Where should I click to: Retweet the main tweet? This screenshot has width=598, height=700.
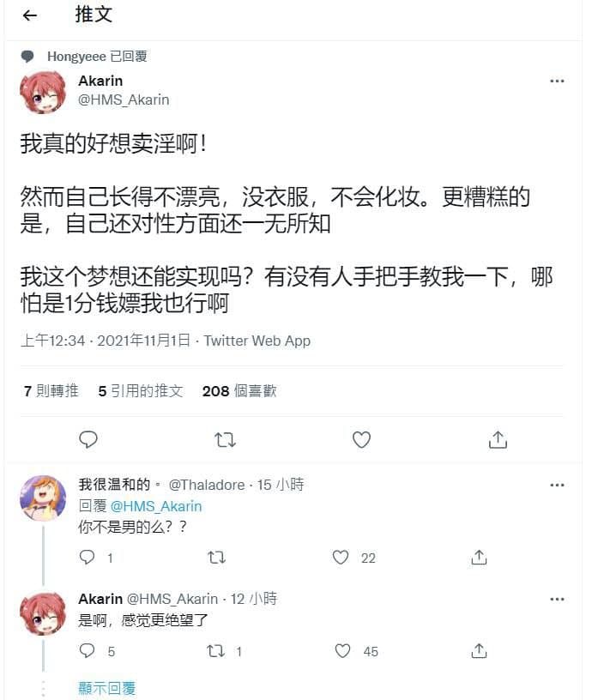tap(225, 440)
